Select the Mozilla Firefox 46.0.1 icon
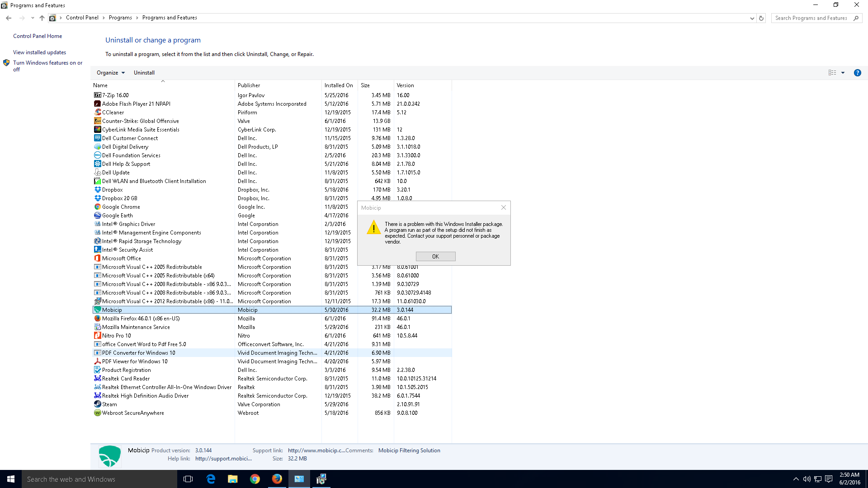Screen dimensions: 868x488 coord(97,319)
